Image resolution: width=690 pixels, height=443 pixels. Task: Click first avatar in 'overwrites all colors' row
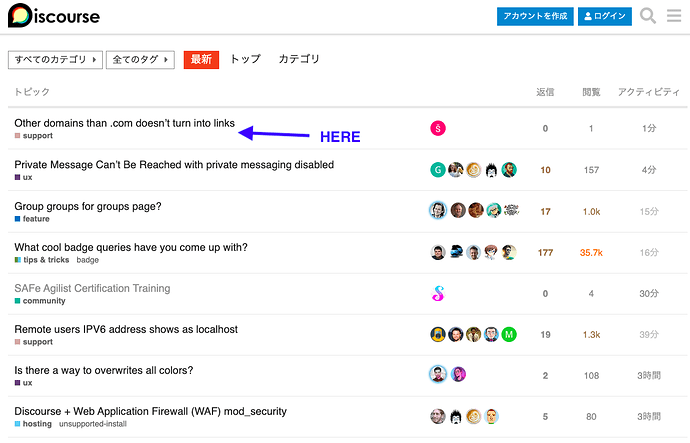(x=438, y=374)
